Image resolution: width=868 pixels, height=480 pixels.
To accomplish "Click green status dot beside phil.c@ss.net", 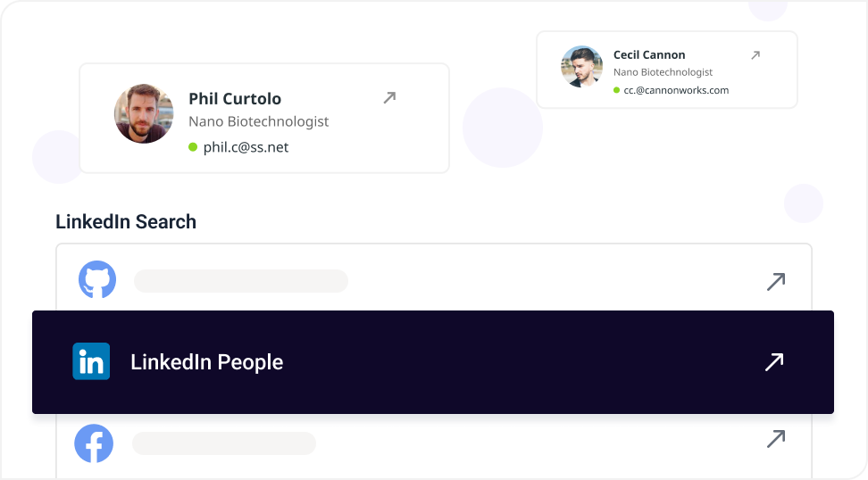I will tap(193, 147).
